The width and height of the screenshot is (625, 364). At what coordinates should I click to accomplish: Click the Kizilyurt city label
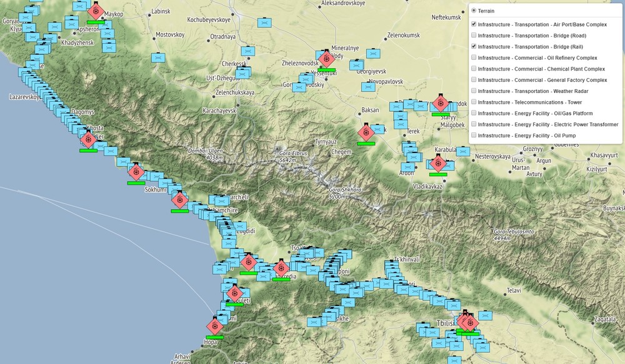coord(597,169)
